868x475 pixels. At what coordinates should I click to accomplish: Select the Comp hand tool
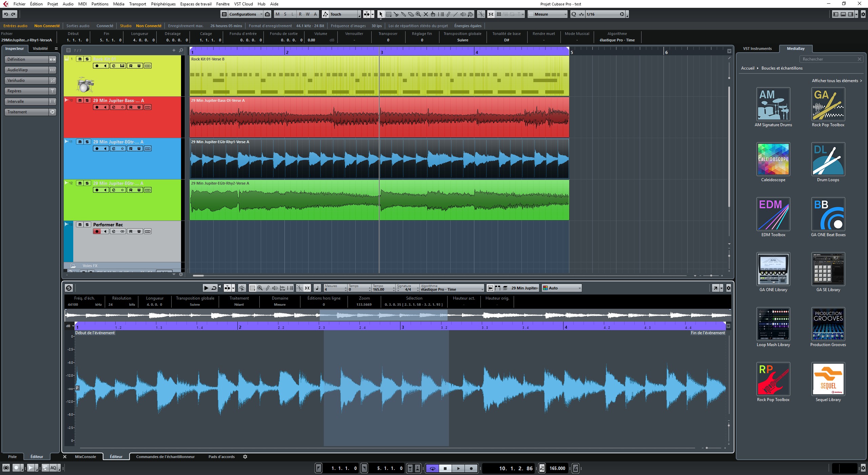433,14
